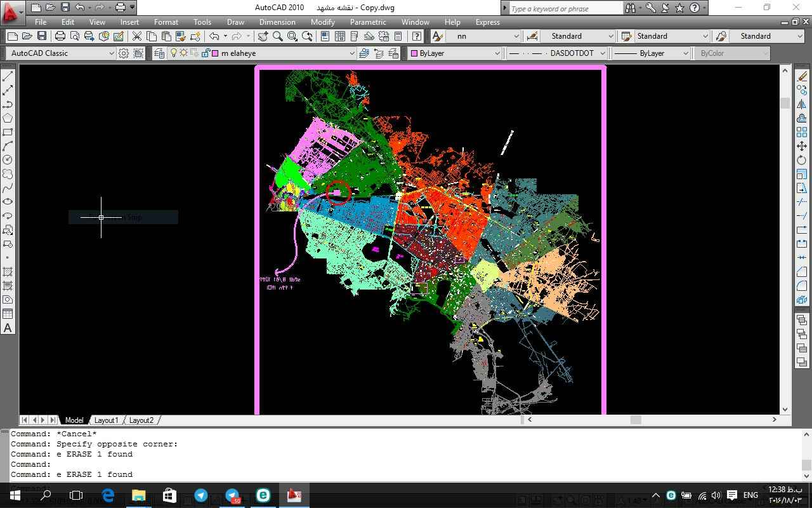This screenshot has width=812, height=508.
Task: Click the search binoculars button
Action: point(631,8)
